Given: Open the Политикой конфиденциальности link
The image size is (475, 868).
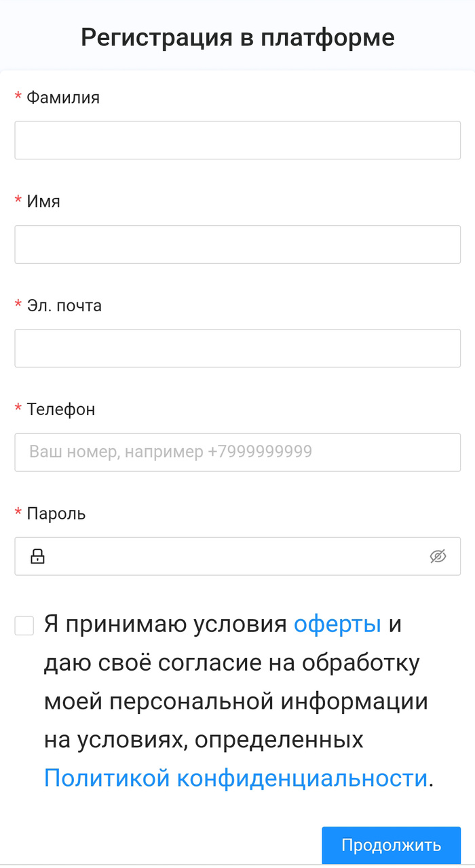Looking at the screenshot, I should 236,778.
